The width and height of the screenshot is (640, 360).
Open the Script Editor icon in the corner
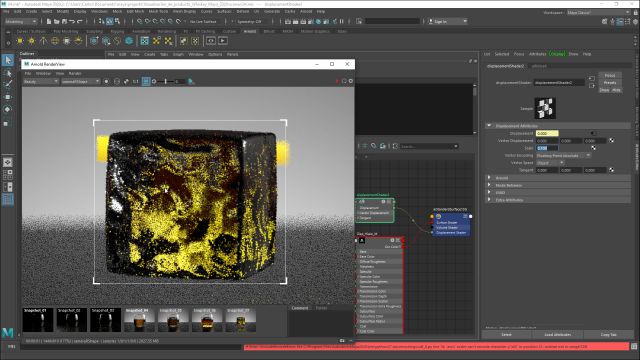pyautogui.click(x=634, y=347)
